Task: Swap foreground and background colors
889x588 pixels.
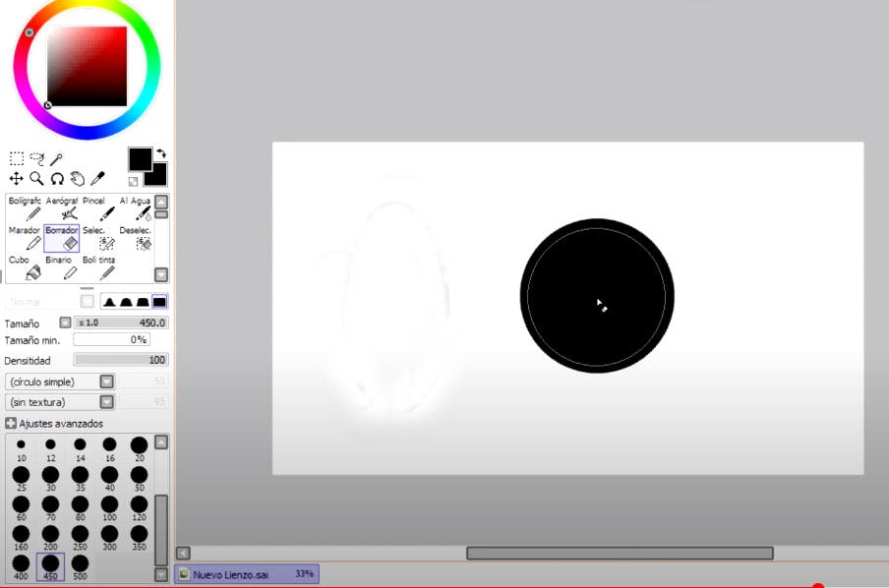Action: (161, 153)
